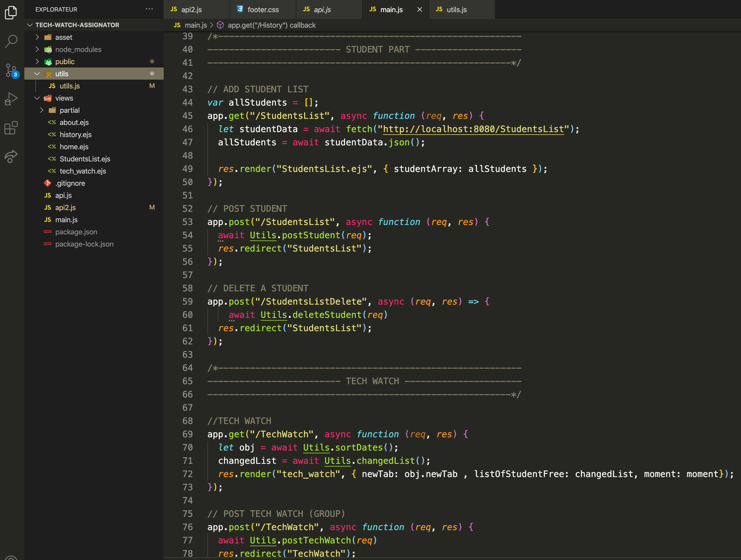Collapse the utils folder
The width and height of the screenshot is (741, 560).
point(37,74)
